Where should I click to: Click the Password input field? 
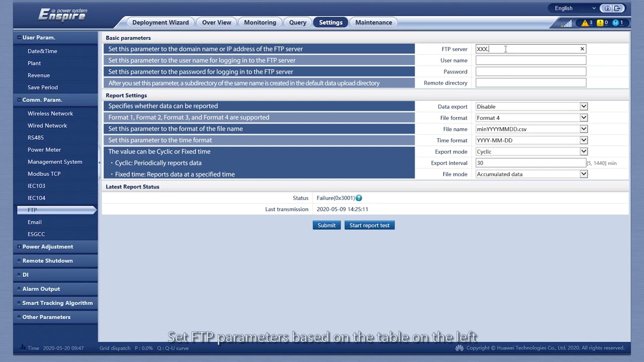[531, 71]
